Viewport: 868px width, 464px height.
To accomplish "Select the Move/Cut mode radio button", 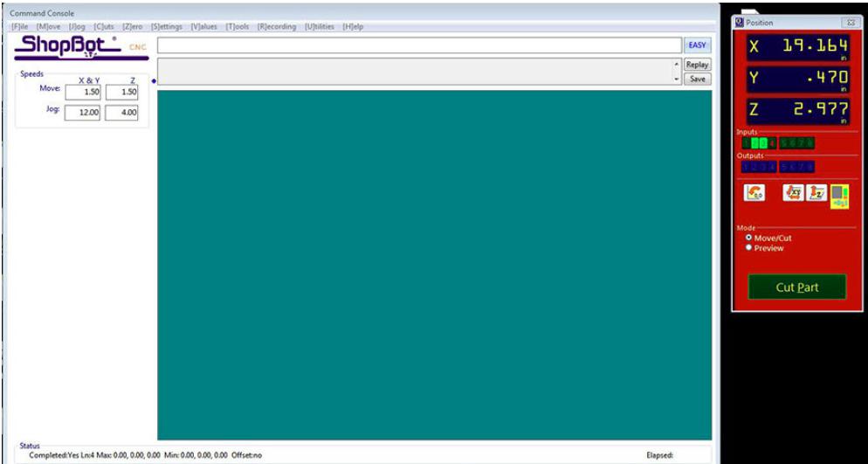I will (749, 238).
